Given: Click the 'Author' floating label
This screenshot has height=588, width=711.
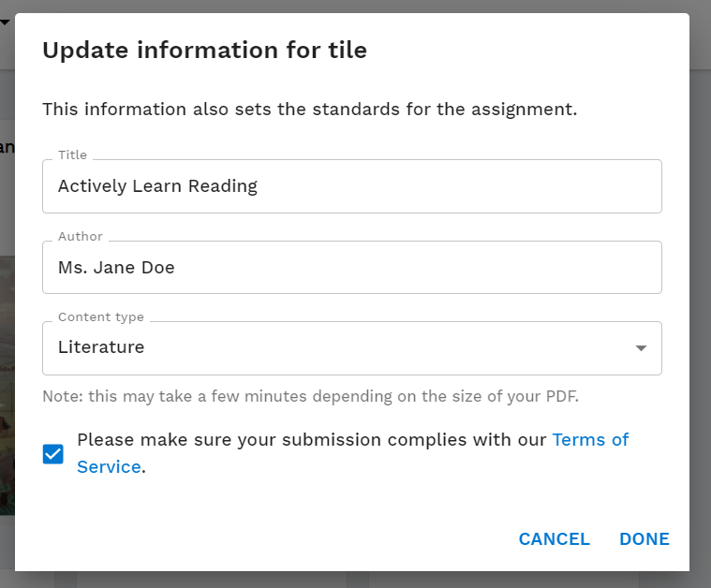Looking at the screenshot, I should tap(81, 236).
